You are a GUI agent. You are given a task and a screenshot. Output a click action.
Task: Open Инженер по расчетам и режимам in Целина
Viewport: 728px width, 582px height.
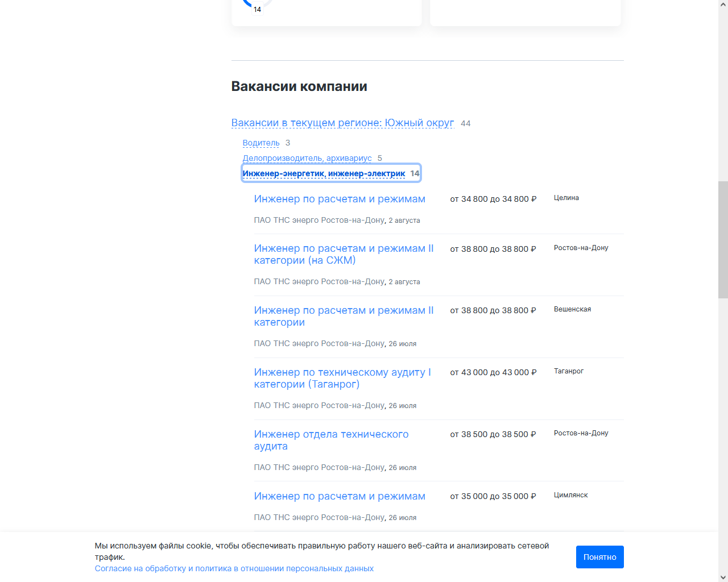[x=340, y=199]
